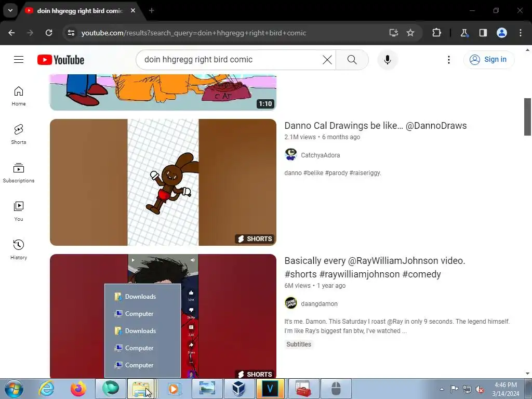Click the muted volume tray icon
The image size is (532, 399).
(480, 389)
